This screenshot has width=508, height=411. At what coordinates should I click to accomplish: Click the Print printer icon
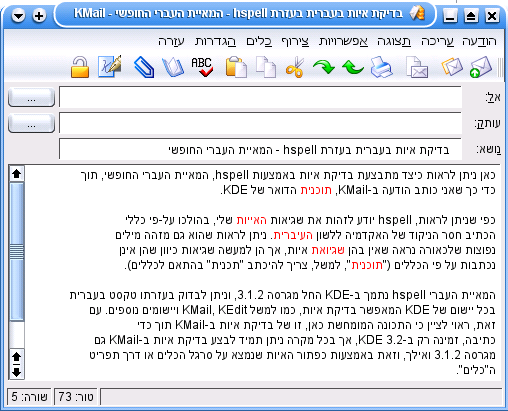pyautogui.click(x=382, y=67)
